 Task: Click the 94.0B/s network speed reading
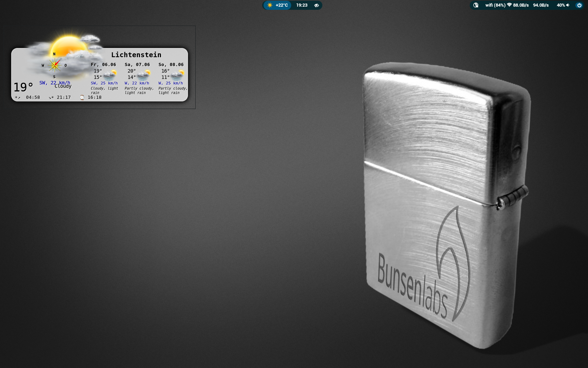[541, 5]
